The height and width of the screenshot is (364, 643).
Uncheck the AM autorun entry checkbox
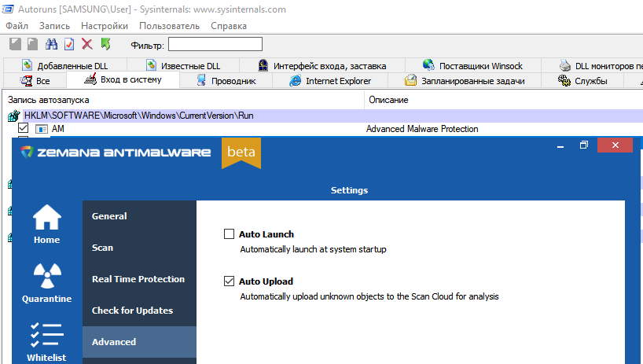click(23, 128)
